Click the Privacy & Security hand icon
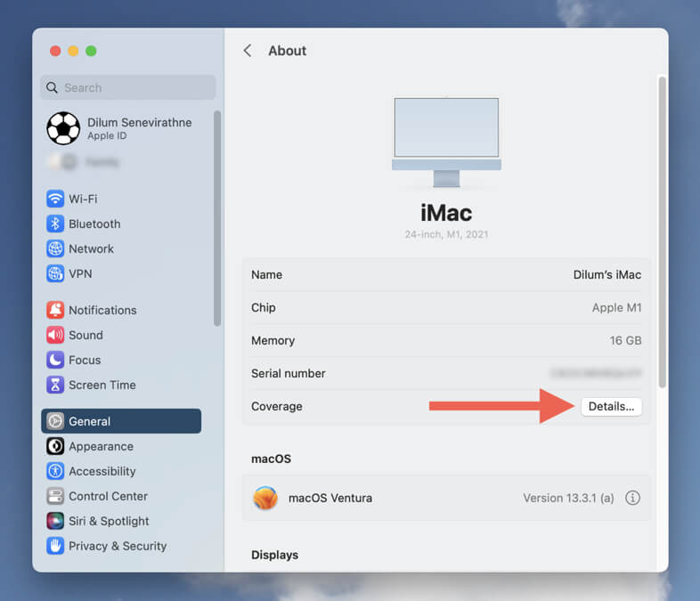This screenshot has height=601, width=700. 55,546
